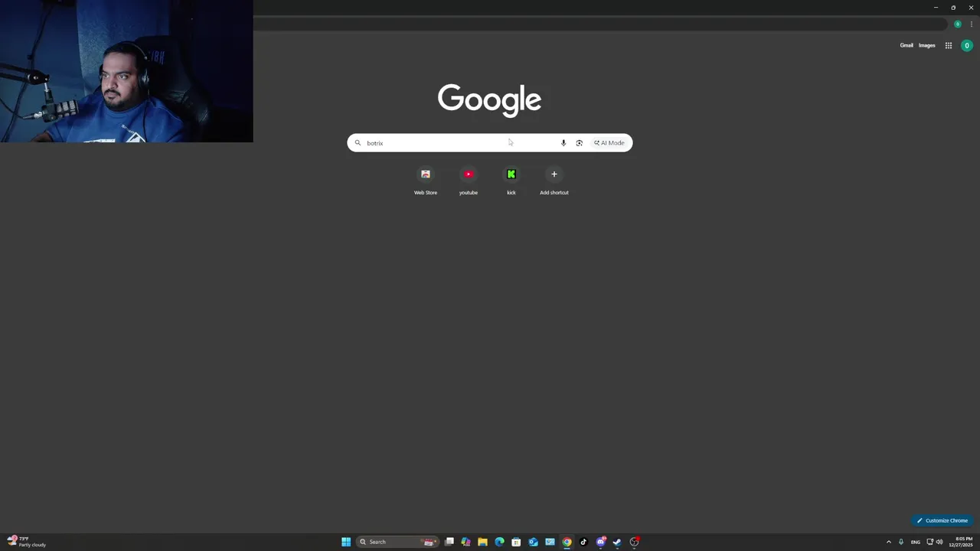This screenshot has height=551, width=980.
Task: Open the Windows Start menu
Action: [346, 542]
